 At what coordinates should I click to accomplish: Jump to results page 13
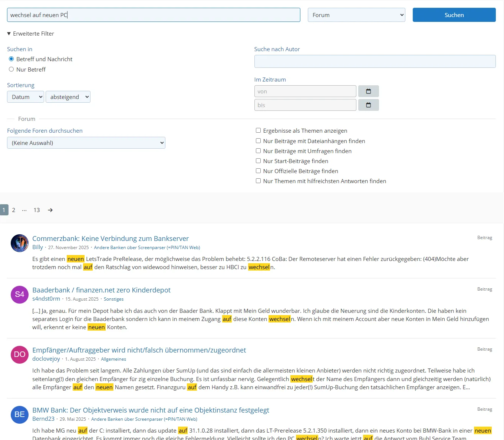(x=37, y=210)
